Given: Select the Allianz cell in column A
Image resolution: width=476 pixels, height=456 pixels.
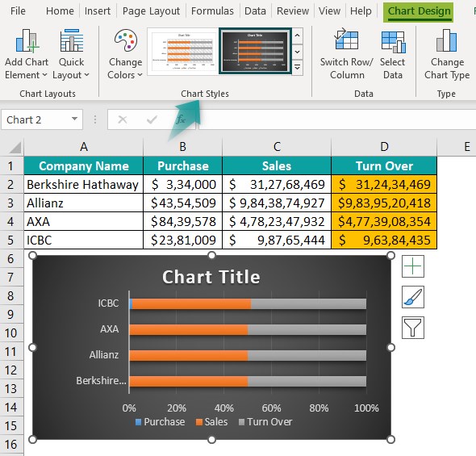Looking at the screenshot, I should coord(83,203).
